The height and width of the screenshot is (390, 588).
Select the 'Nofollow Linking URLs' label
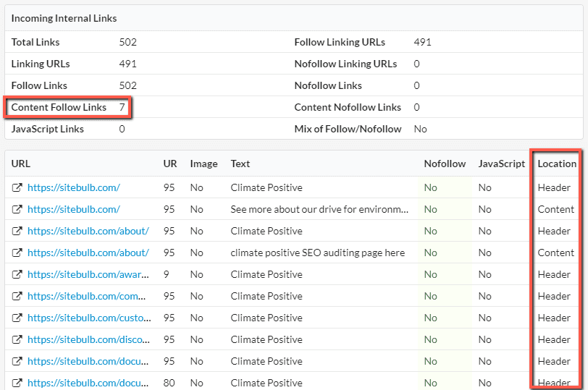(x=345, y=64)
